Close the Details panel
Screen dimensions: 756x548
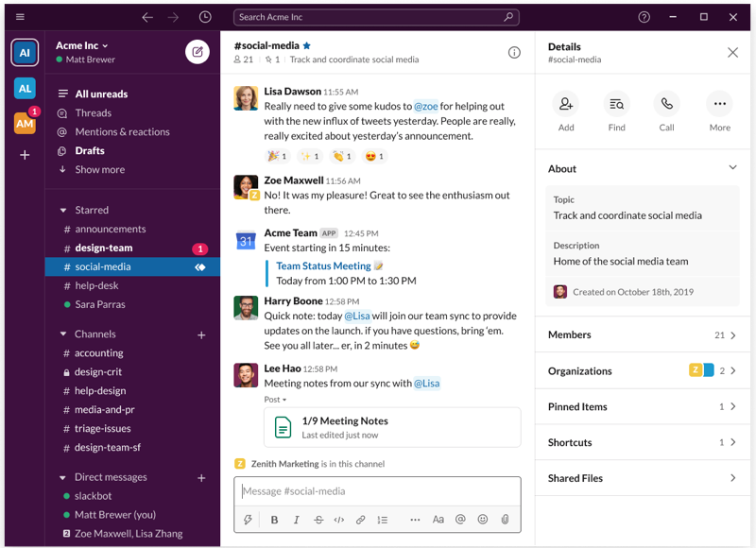point(732,52)
